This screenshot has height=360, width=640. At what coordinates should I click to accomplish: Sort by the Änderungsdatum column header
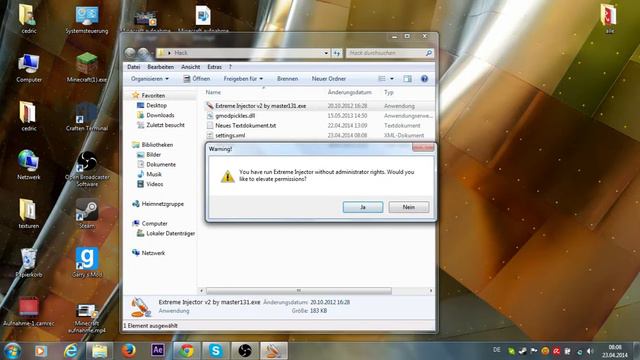coord(349,93)
